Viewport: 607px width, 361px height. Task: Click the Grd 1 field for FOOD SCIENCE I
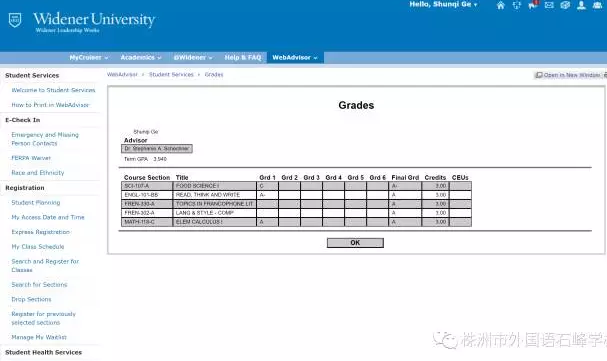click(267, 186)
